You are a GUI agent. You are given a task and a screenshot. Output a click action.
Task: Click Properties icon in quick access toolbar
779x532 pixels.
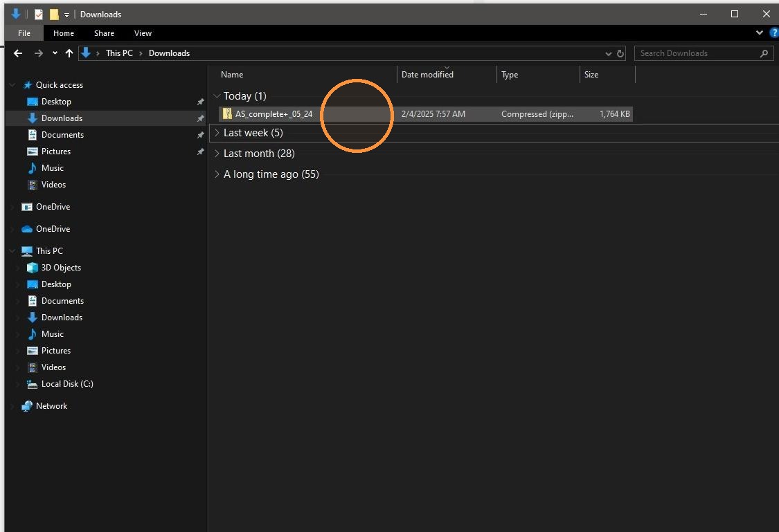pyautogui.click(x=38, y=15)
